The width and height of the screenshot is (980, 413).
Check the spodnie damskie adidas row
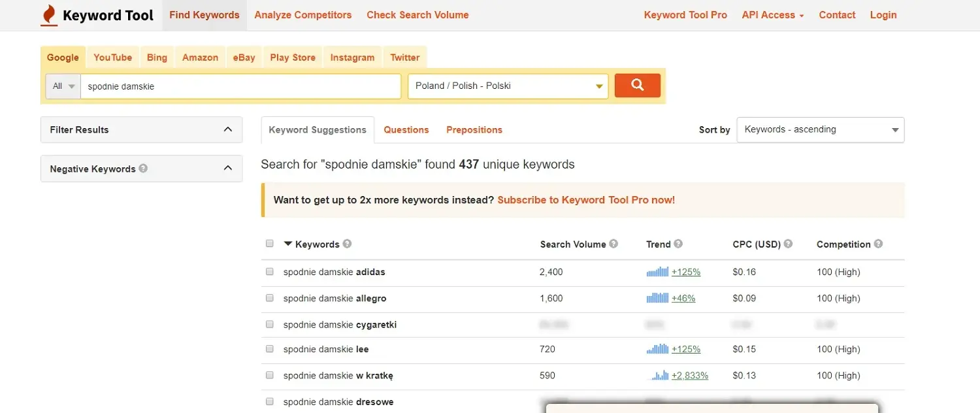(270, 271)
